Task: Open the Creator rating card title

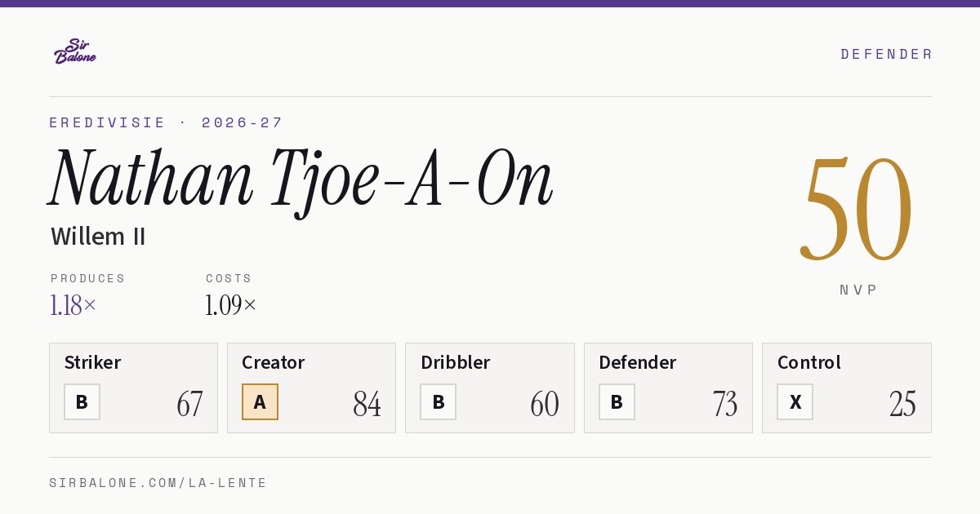Action: click(274, 362)
